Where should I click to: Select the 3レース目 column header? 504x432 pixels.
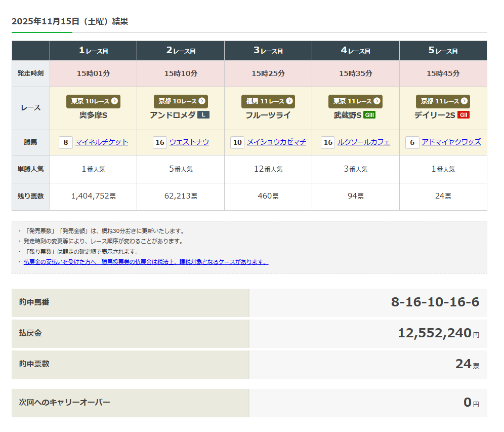coord(268,51)
